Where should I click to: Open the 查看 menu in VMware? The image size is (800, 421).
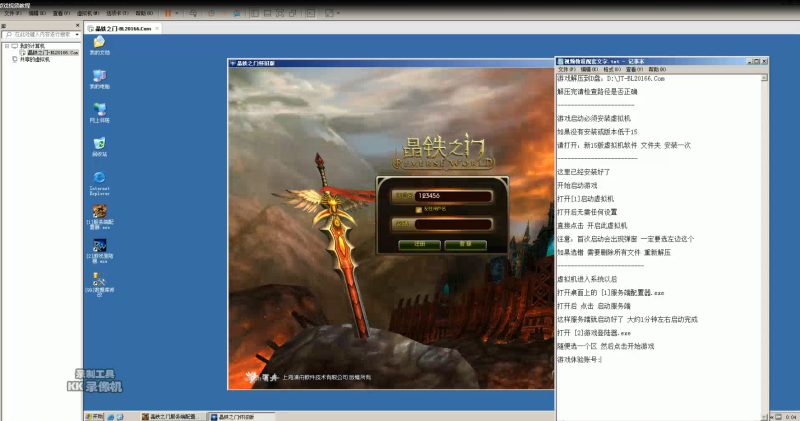[x=61, y=13]
